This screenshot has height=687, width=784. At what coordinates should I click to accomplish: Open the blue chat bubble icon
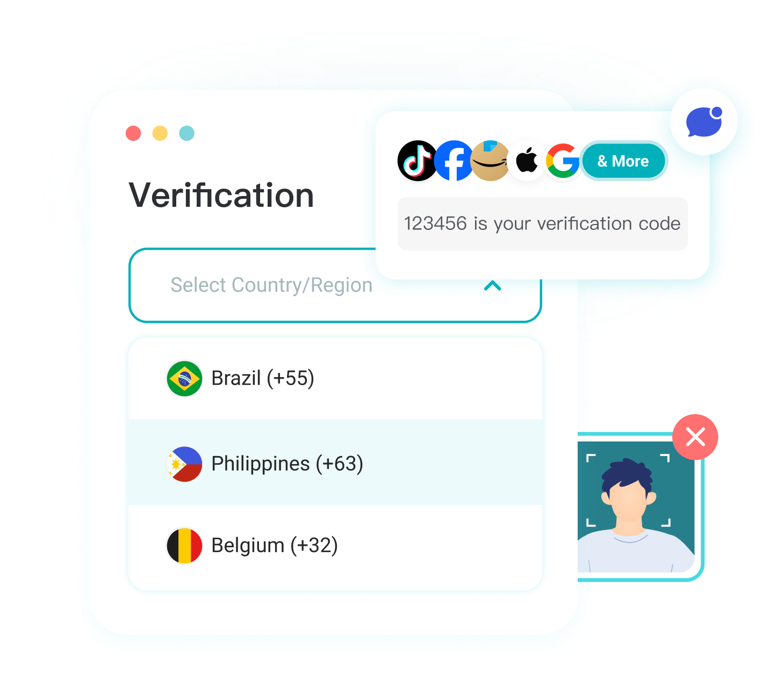click(704, 122)
